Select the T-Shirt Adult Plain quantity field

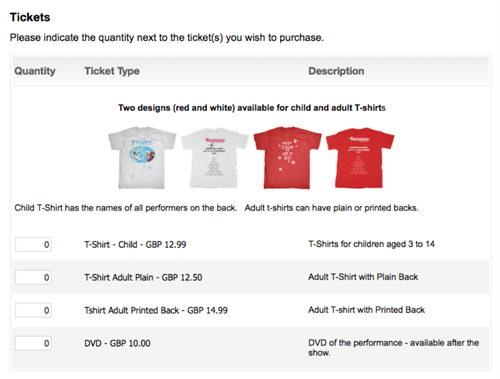[x=33, y=277]
